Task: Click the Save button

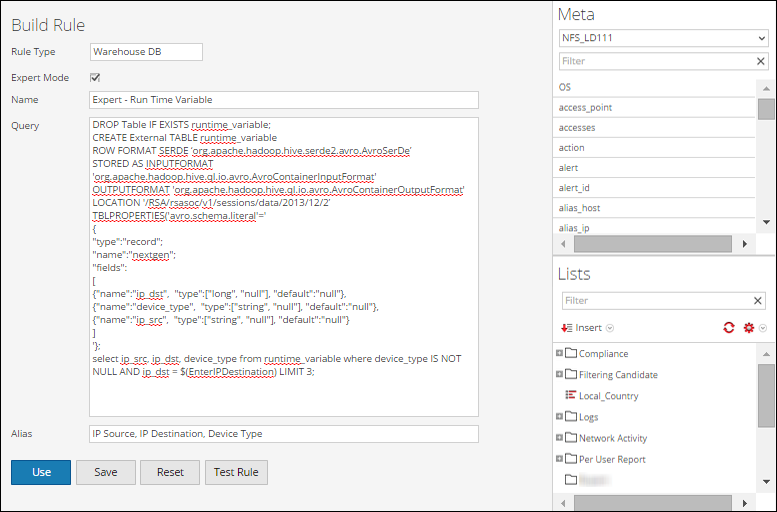Action: pyautogui.click(x=106, y=472)
